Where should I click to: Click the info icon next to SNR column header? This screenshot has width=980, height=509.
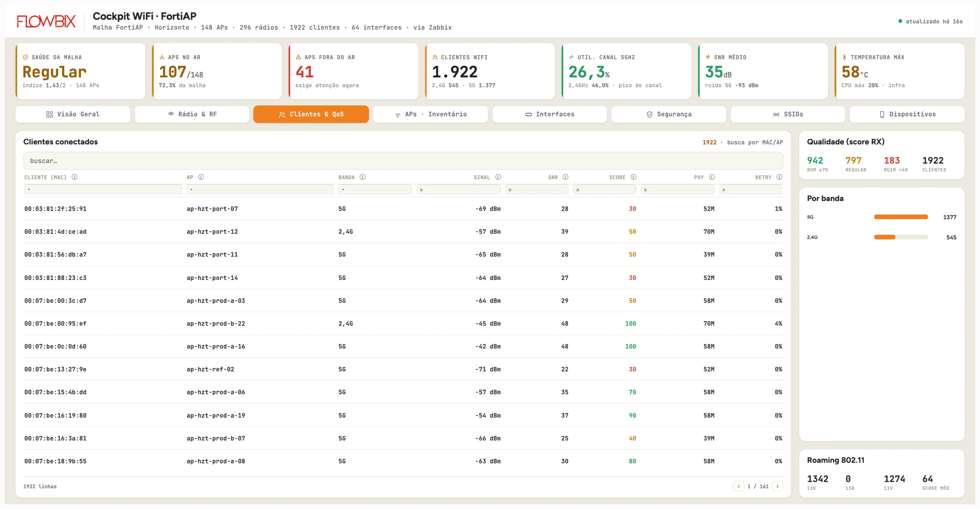pyautogui.click(x=565, y=177)
